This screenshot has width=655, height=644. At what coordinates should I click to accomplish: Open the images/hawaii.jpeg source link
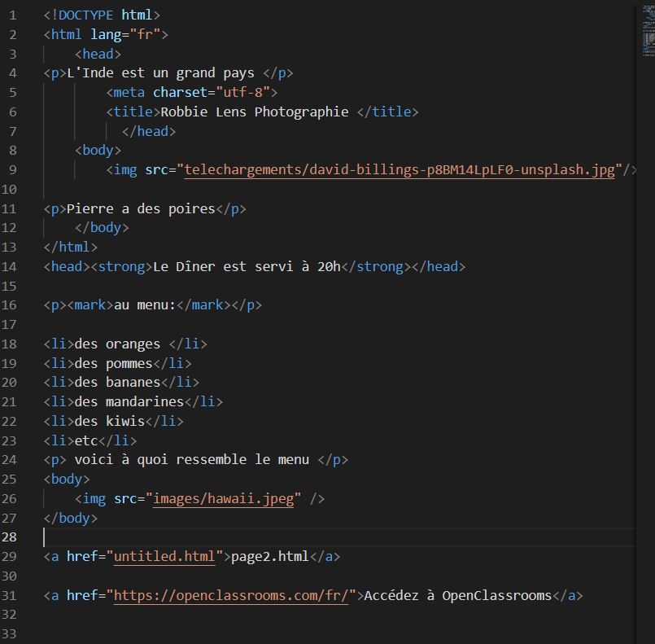[x=219, y=498]
